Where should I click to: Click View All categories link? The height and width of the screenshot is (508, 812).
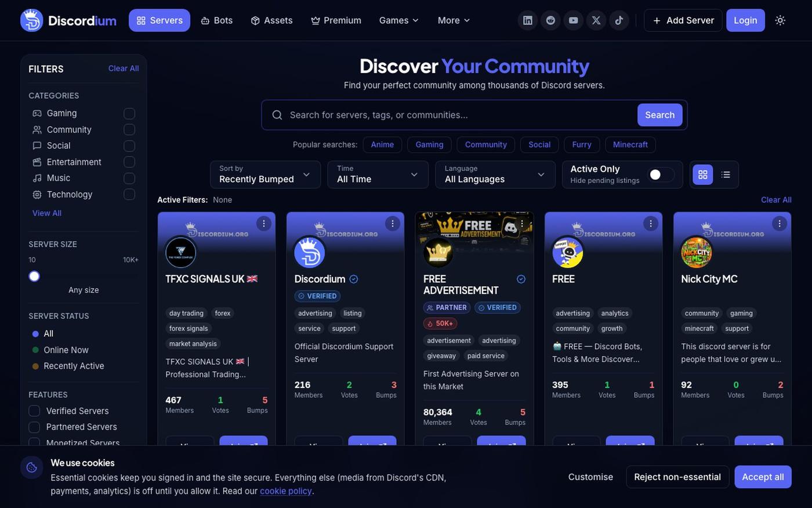point(47,213)
